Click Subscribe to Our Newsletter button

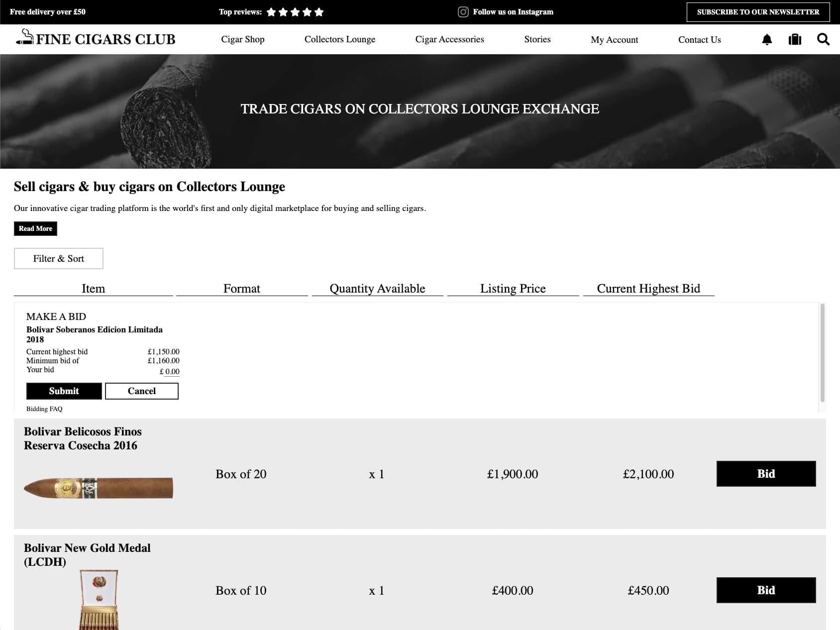click(758, 12)
